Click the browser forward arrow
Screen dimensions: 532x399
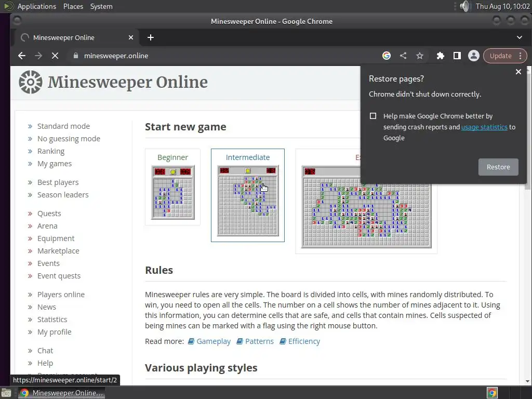pos(38,56)
